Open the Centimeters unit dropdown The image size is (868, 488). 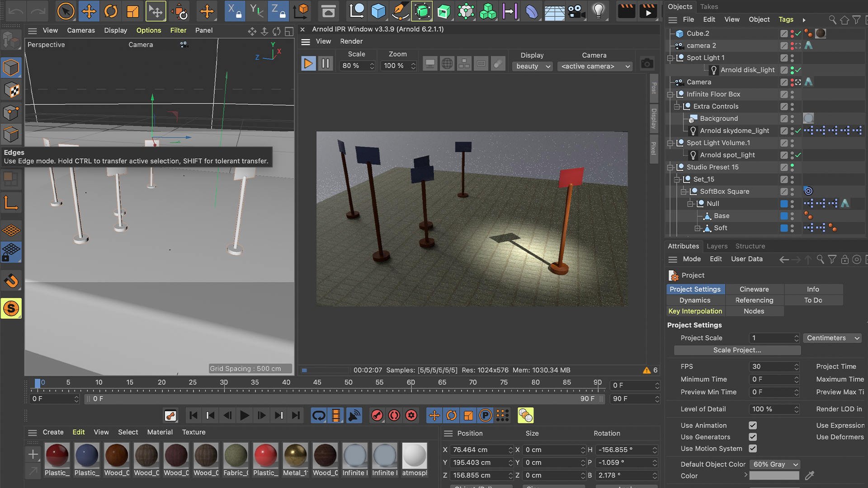[x=832, y=338]
